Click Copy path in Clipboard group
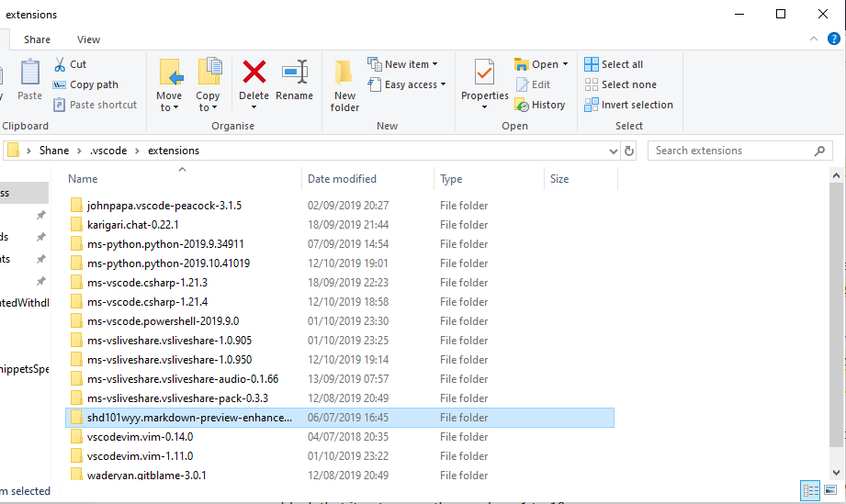The height and width of the screenshot is (504, 846). click(85, 84)
